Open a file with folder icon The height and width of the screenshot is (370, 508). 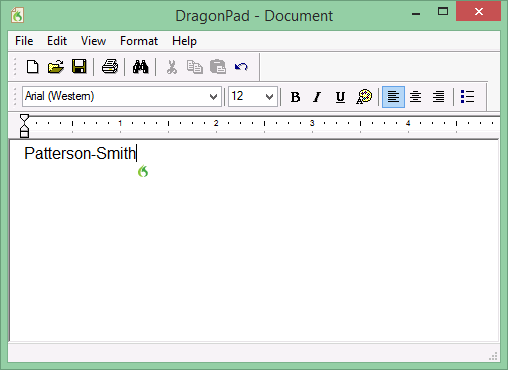[56, 67]
